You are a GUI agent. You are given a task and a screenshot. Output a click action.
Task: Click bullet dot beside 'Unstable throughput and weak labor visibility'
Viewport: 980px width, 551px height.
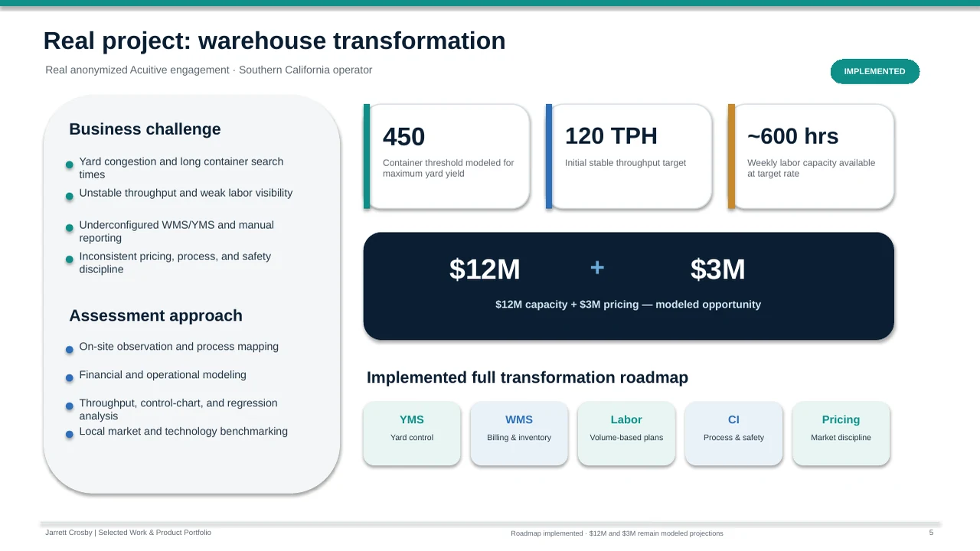click(x=70, y=196)
